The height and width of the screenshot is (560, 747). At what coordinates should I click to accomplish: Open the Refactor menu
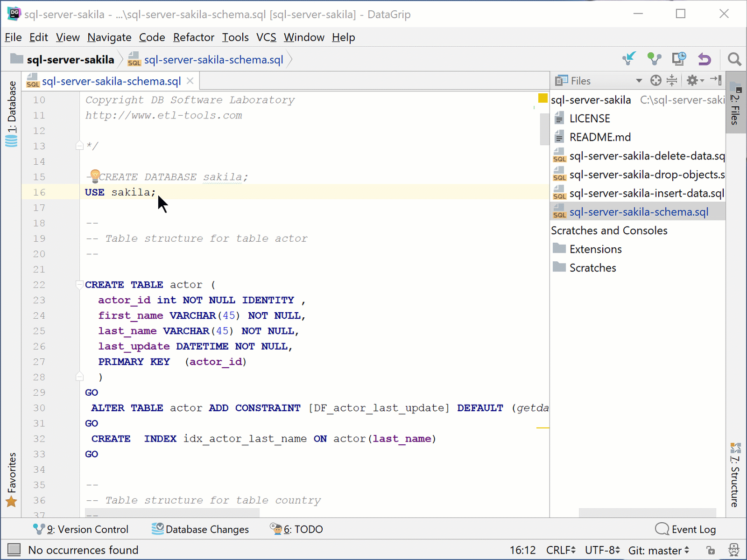click(x=193, y=37)
